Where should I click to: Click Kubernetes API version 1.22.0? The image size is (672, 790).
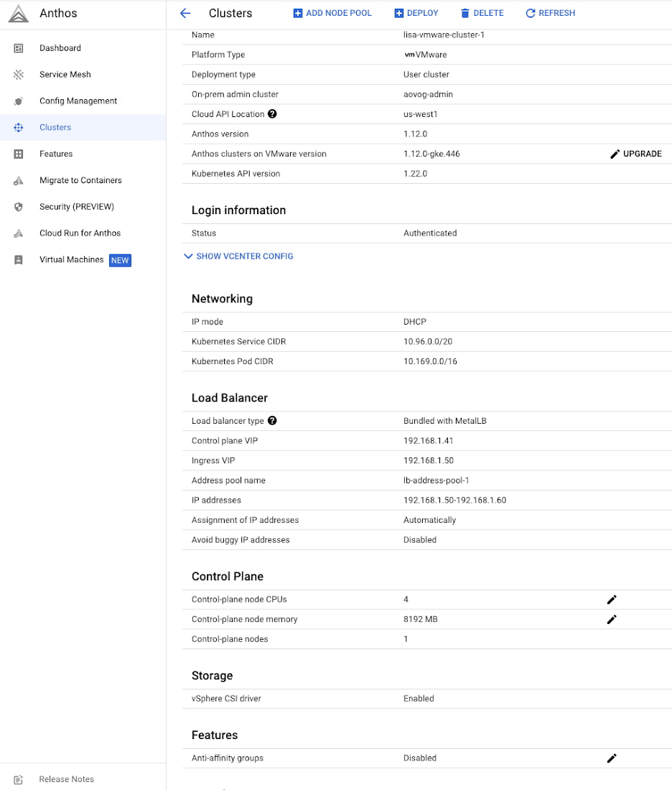[x=415, y=173]
